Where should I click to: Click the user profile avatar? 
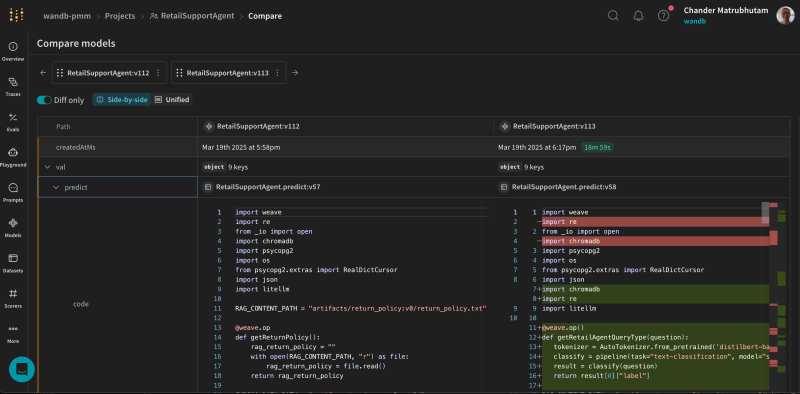point(785,15)
